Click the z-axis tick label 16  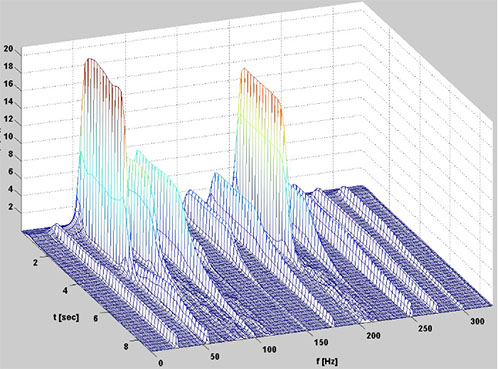point(8,84)
